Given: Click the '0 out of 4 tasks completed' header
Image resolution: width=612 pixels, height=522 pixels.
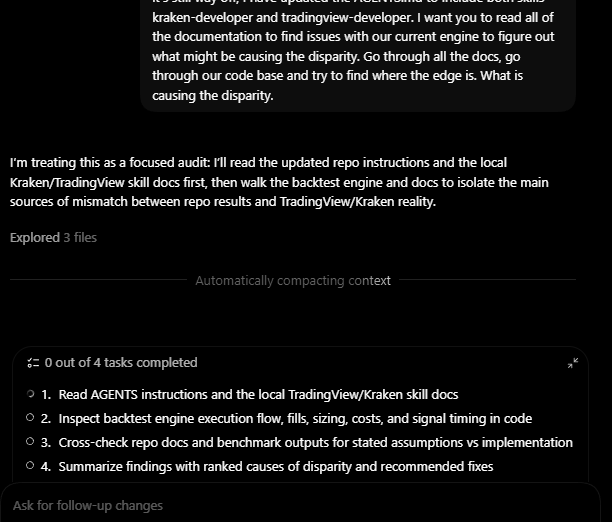Looking at the screenshot, I should point(121,363).
